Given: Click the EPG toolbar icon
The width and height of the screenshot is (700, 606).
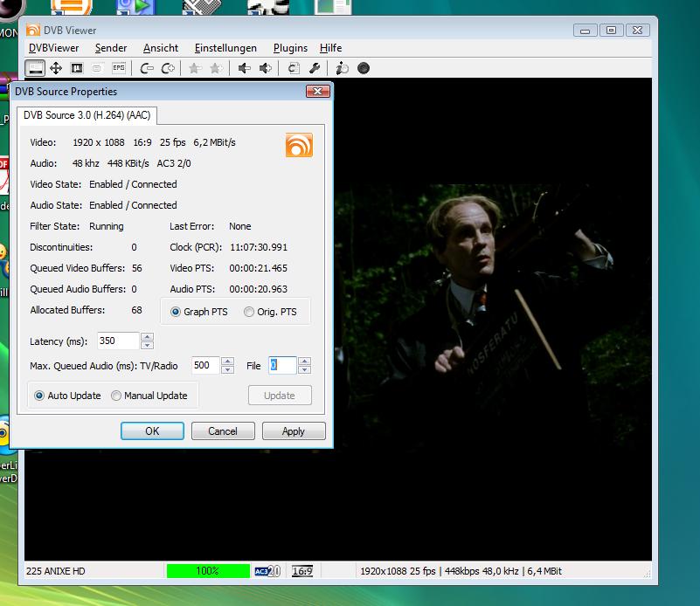Looking at the screenshot, I should 118,68.
